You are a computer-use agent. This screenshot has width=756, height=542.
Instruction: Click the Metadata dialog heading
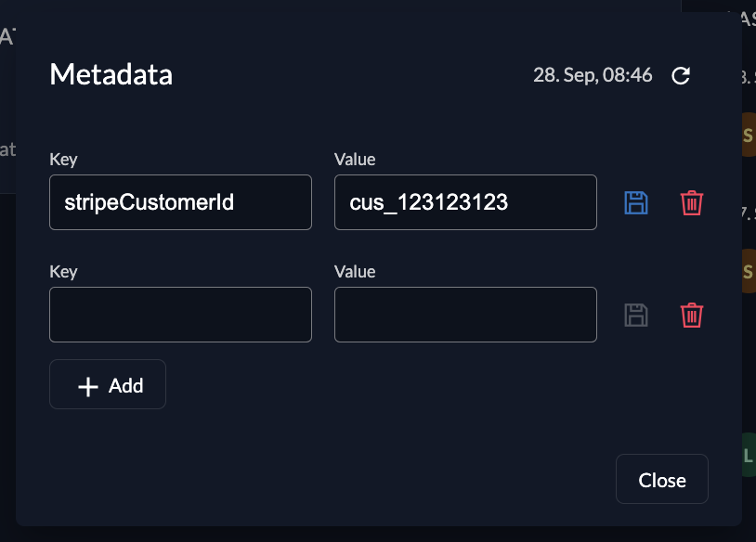click(x=111, y=74)
